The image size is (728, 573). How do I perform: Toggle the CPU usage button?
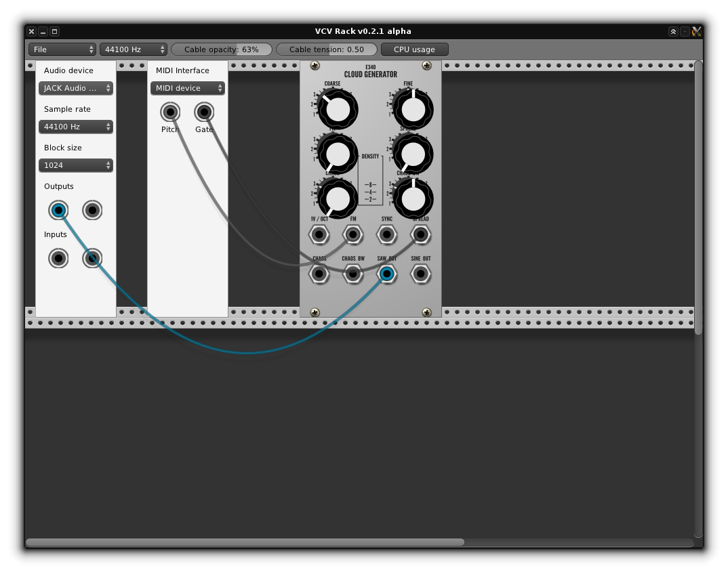tap(415, 49)
